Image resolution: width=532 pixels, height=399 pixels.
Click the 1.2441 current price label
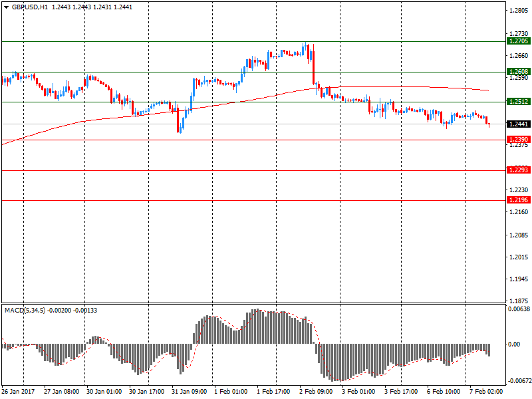(x=519, y=124)
